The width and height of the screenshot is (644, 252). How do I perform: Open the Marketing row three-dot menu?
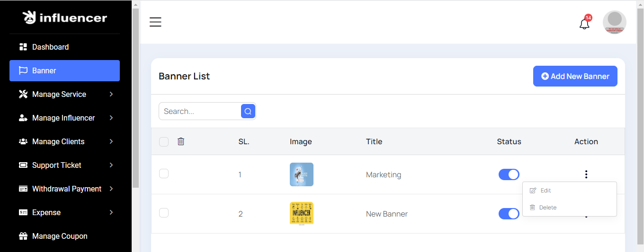click(x=586, y=174)
